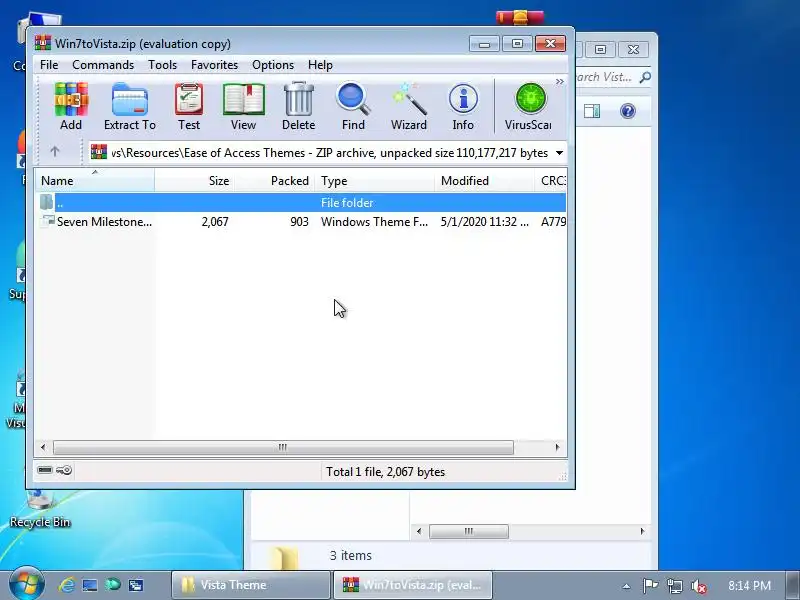800x600 pixels.
Task: Click Explorer window scrollbar right arrow
Action: point(642,532)
